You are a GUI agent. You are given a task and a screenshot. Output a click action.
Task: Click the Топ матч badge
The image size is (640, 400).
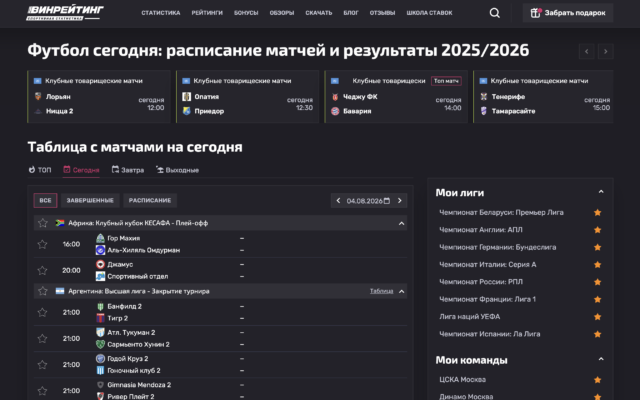coord(446,81)
